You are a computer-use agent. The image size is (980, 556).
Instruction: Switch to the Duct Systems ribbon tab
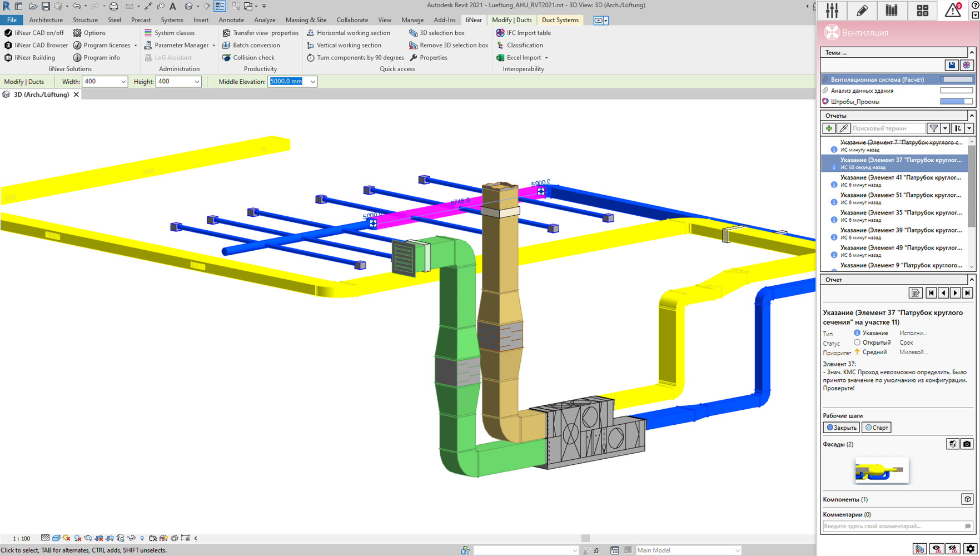point(560,20)
